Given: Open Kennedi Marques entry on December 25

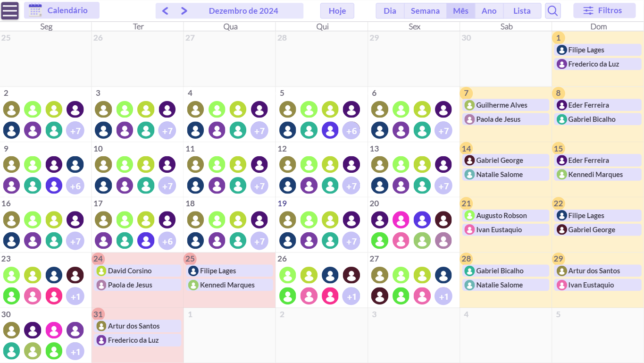Looking at the screenshot, I should tap(230, 285).
